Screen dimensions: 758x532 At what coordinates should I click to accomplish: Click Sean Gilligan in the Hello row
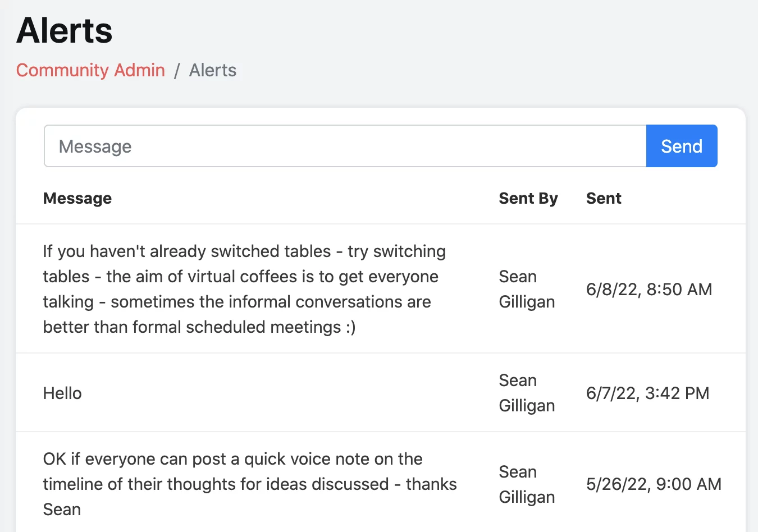coord(527,393)
